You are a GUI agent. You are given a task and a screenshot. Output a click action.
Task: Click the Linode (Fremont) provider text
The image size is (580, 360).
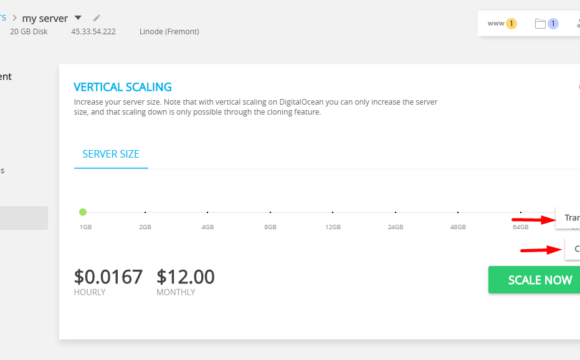[169, 31]
